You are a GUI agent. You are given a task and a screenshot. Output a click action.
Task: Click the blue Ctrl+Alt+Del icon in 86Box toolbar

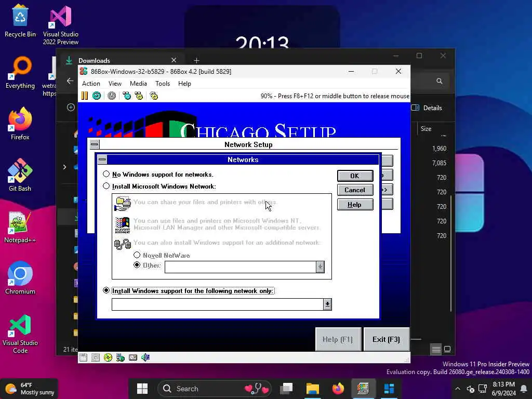tap(127, 96)
